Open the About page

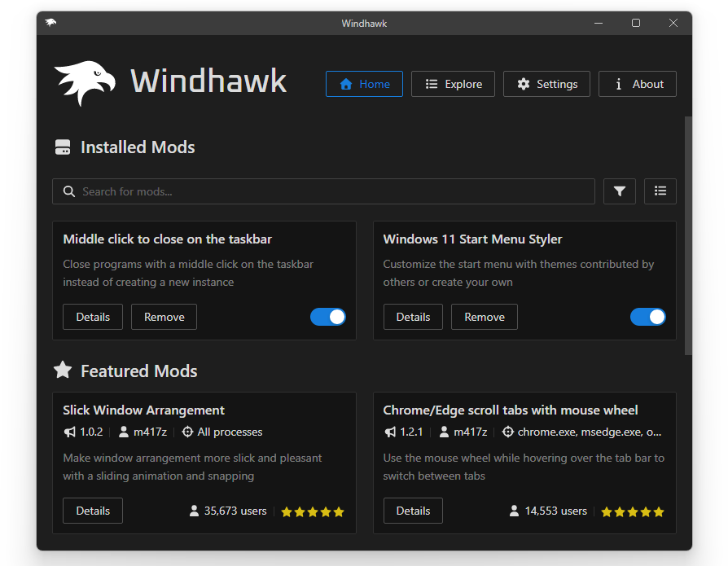point(638,84)
